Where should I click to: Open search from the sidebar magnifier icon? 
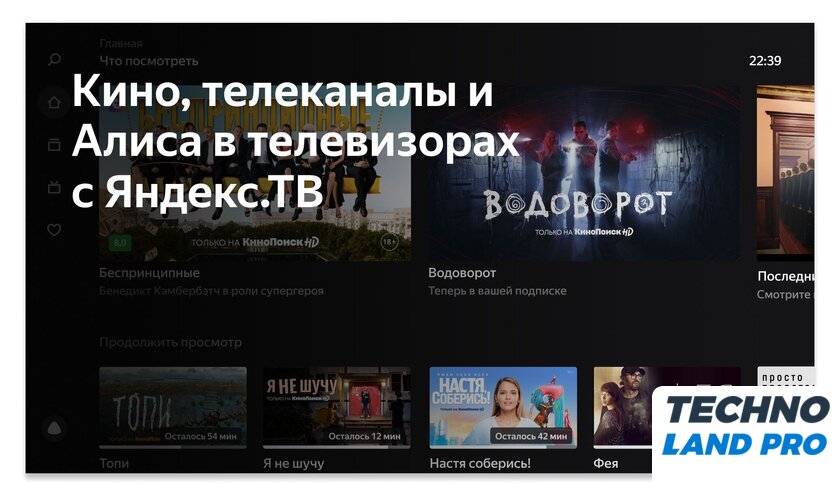[54, 60]
